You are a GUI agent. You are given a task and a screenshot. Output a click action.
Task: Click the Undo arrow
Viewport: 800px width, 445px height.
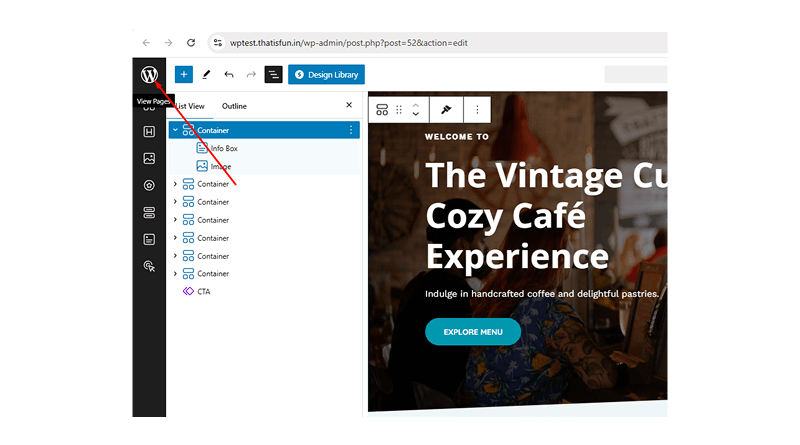coord(229,74)
